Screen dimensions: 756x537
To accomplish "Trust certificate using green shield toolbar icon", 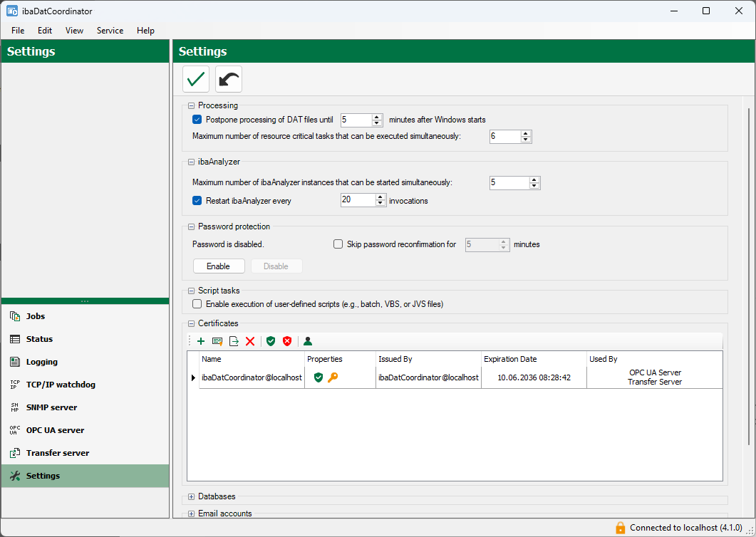I will point(271,341).
